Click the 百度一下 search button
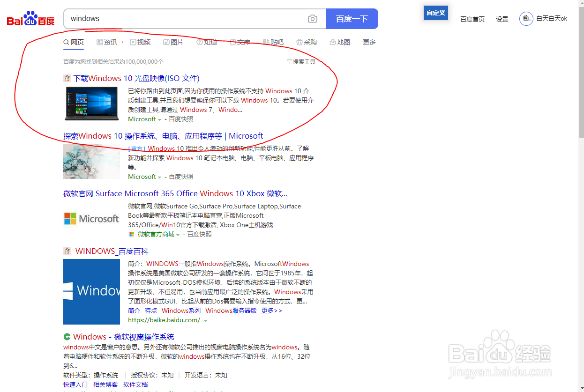This screenshot has width=584, height=392. point(352,19)
